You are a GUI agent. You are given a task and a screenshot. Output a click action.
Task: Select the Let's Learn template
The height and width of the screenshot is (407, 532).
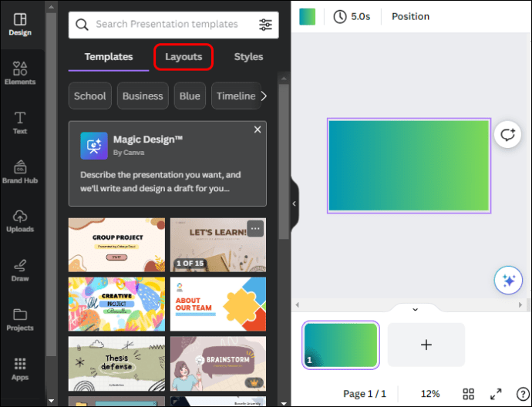(218, 245)
